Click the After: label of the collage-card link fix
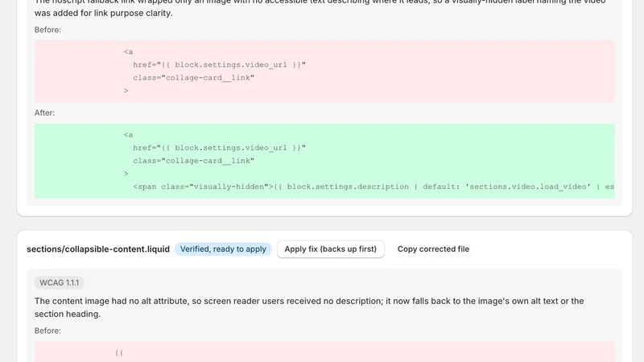The width and height of the screenshot is (644, 362). [45, 113]
